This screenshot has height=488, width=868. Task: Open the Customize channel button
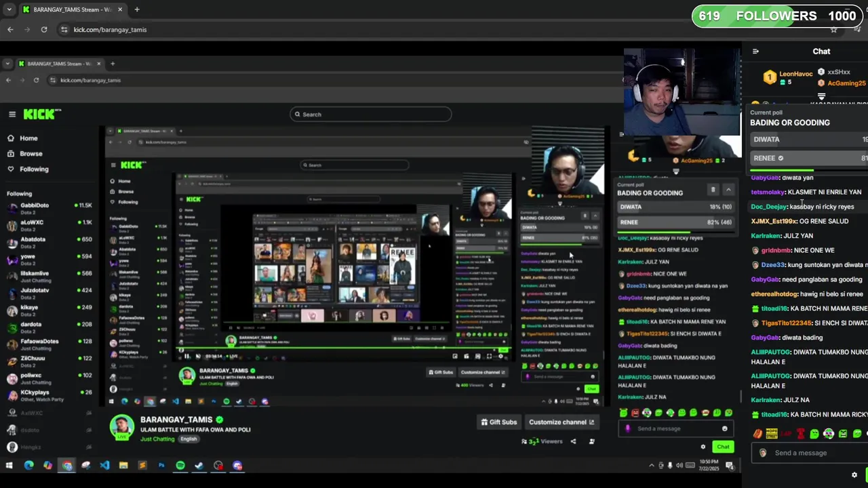tap(561, 422)
